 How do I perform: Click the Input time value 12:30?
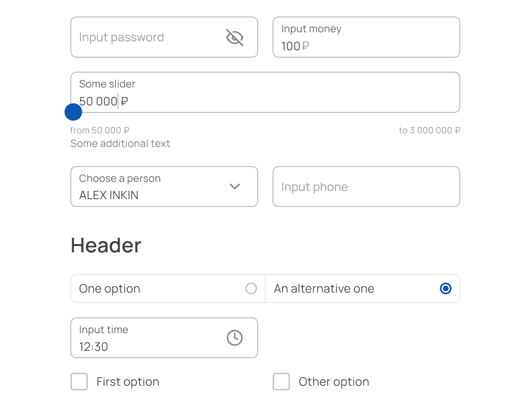pyautogui.click(x=93, y=346)
